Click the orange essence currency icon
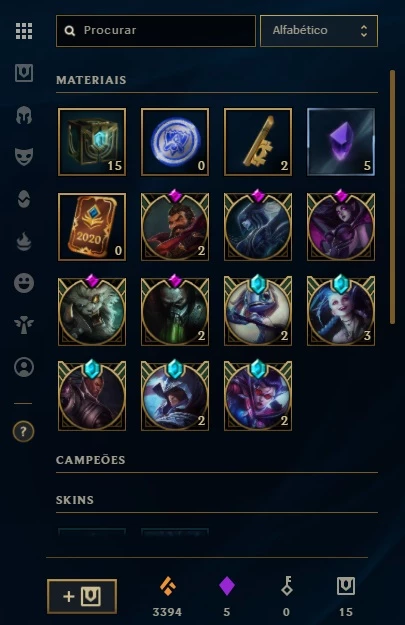Image resolution: width=405 pixels, height=625 pixels. click(167, 586)
